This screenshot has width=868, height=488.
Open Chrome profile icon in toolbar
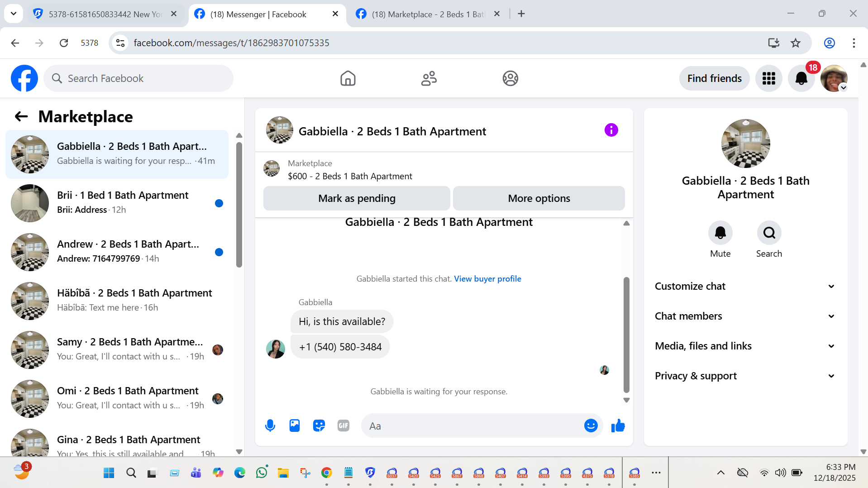click(829, 43)
